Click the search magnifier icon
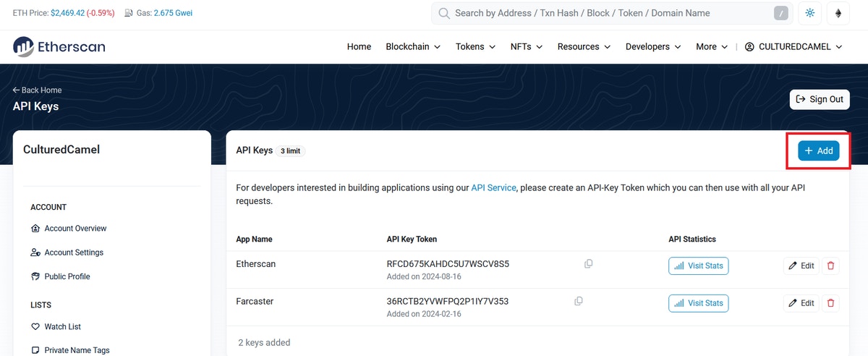The height and width of the screenshot is (356, 868). tap(445, 13)
